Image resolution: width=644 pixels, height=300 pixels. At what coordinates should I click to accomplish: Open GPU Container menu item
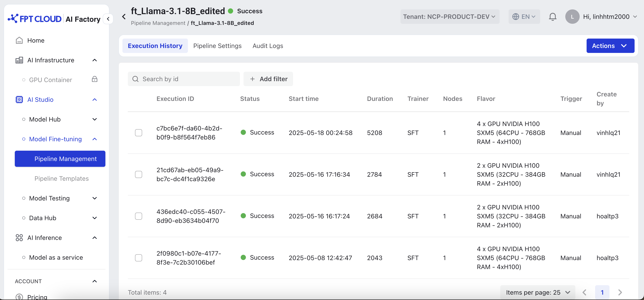coord(50,80)
